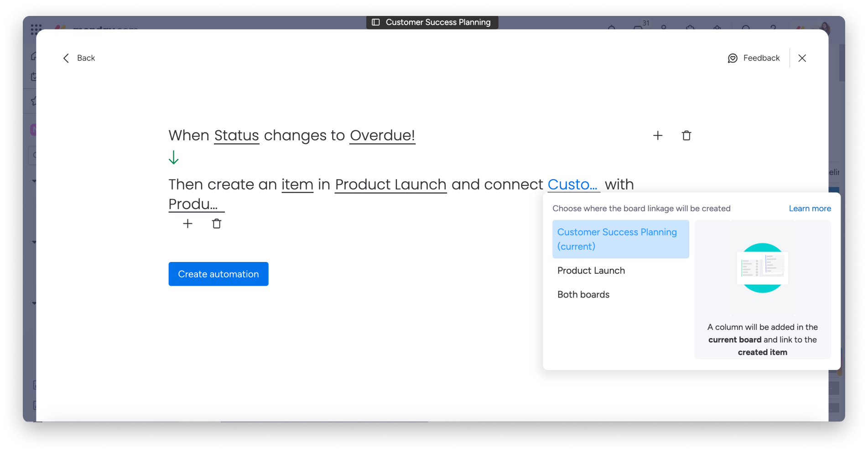
Task: Delete the action using lower trash icon
Action: 217,224
